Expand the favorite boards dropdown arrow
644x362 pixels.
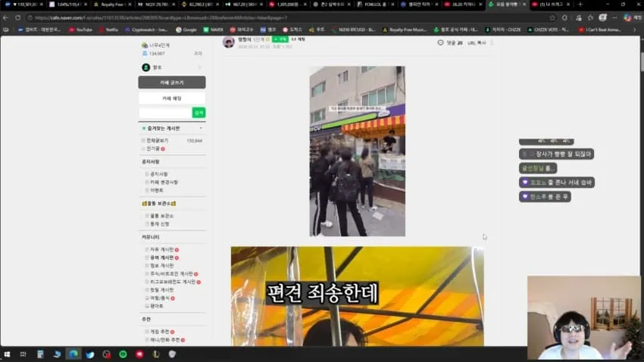click(201, 129)
